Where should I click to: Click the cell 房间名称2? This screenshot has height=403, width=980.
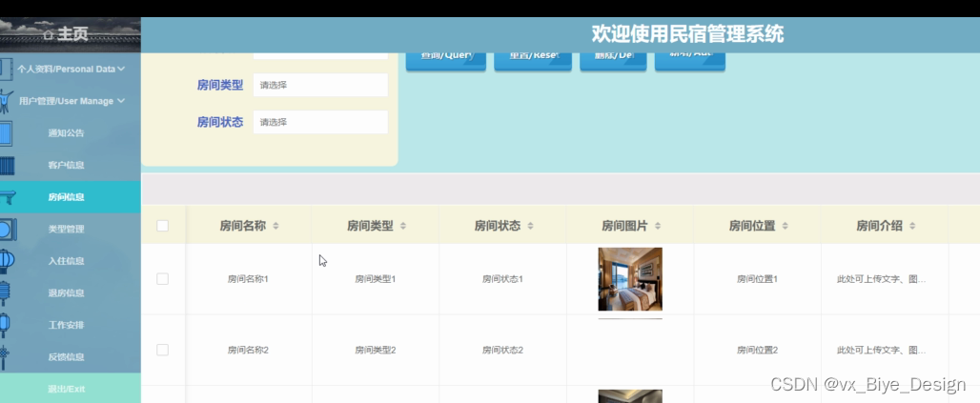(x=248, y=351)
